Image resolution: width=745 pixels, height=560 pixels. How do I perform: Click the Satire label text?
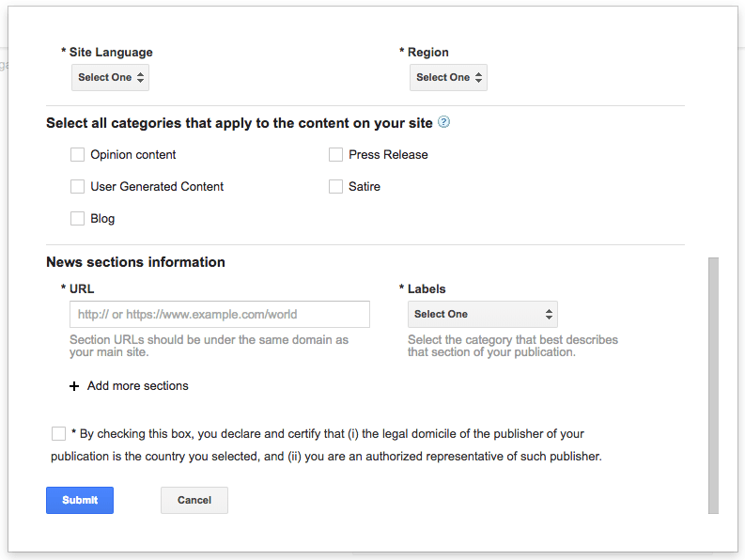click(x=365, y=187)
